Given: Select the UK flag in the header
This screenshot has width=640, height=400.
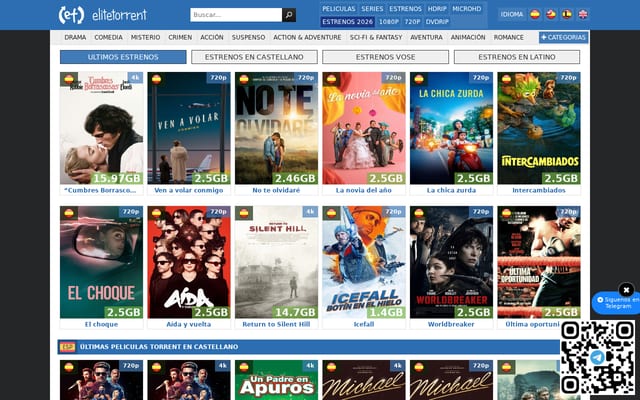Looking at the screenshot, I should coord(583,14).
